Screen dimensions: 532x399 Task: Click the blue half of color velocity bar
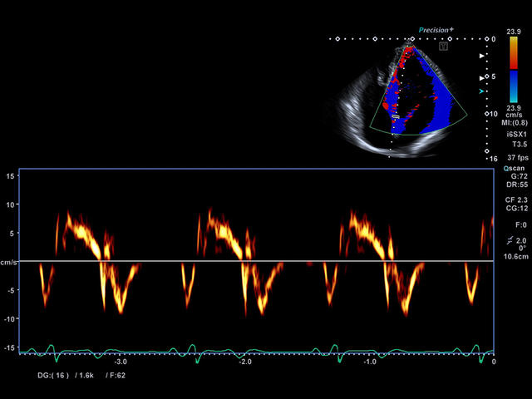coord(514,86)
